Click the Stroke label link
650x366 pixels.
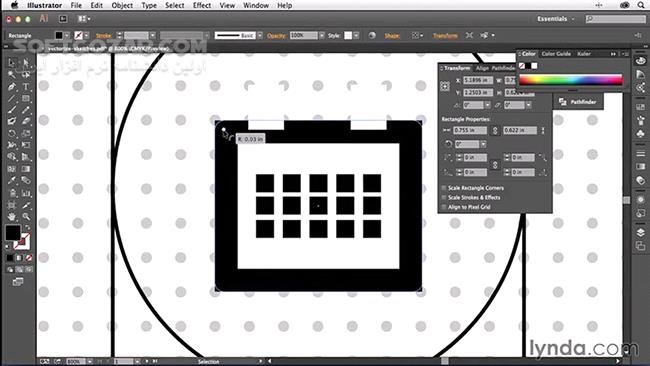pos(104,36)
